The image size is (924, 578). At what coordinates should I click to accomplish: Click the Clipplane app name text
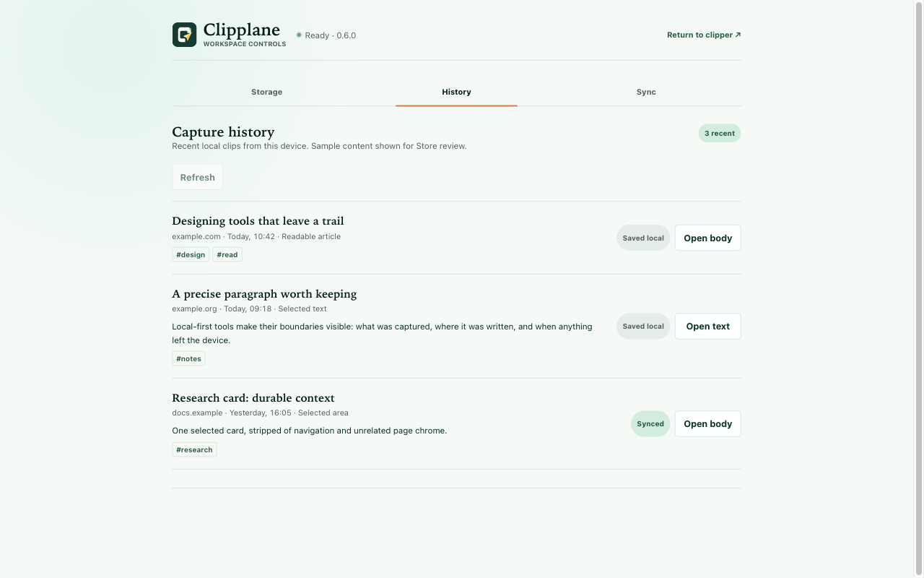click(242, 30)
